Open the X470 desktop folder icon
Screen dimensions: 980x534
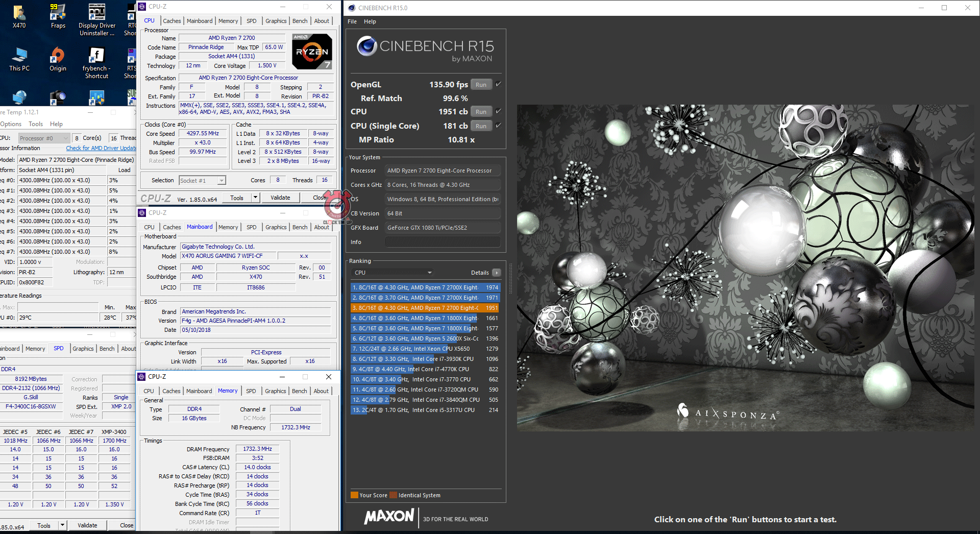(x=19, y=13)
